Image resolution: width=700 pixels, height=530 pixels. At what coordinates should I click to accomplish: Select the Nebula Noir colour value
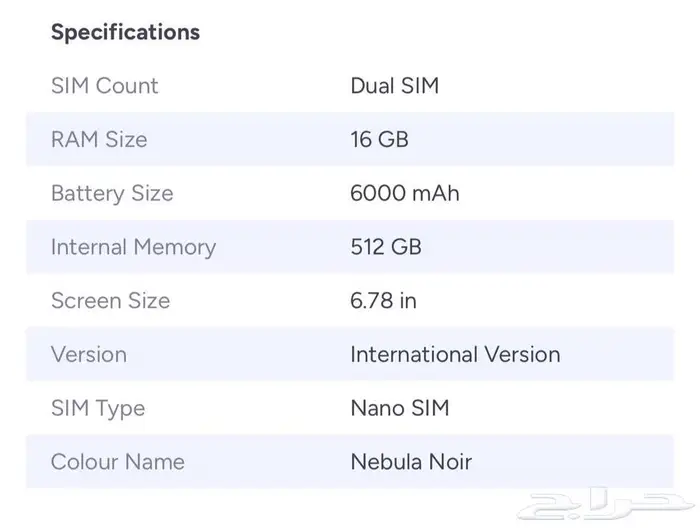click(410, 462)
